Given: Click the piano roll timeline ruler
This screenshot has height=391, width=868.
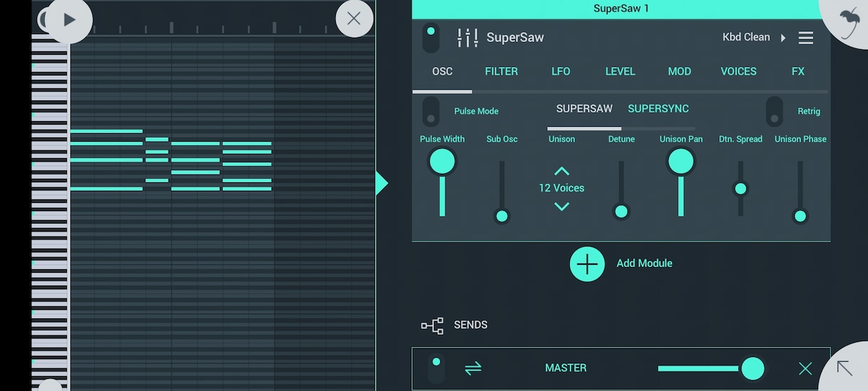Looking at the screenshot, I should 222,28.
